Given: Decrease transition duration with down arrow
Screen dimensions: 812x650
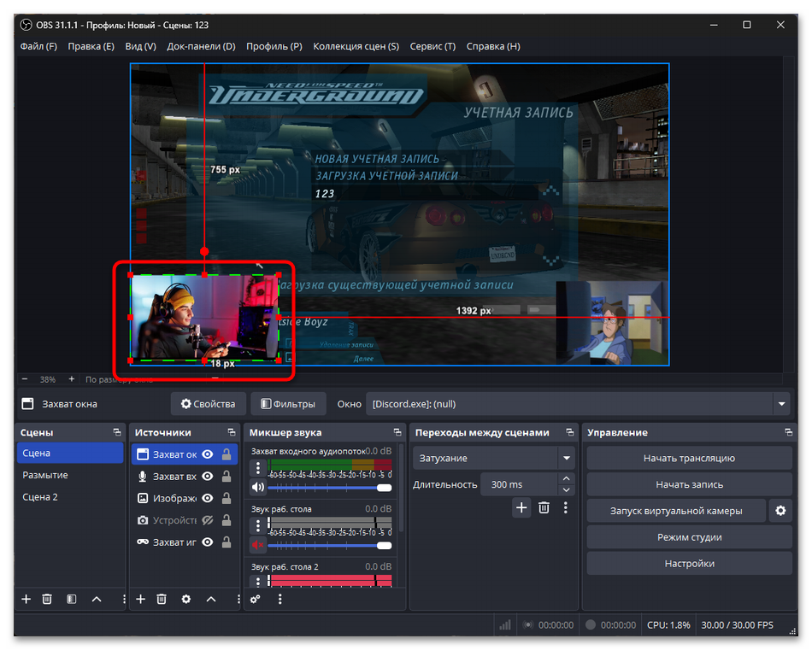Looking at the screenshot, I should (x=566, y=490).
